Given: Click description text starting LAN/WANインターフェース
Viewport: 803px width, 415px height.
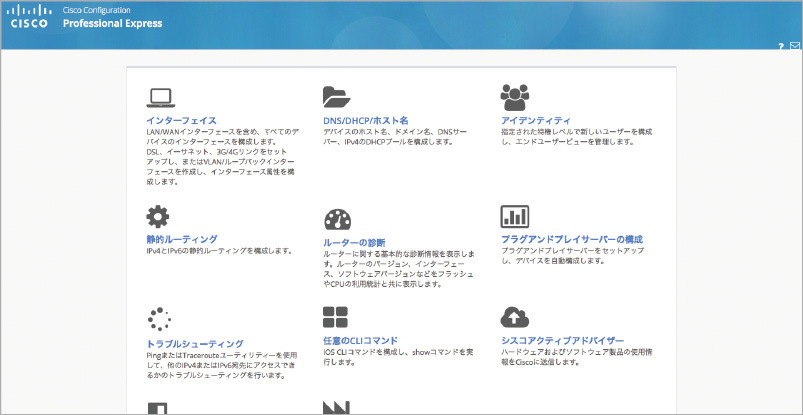Looking at the screenshot, I should [222, 156].
